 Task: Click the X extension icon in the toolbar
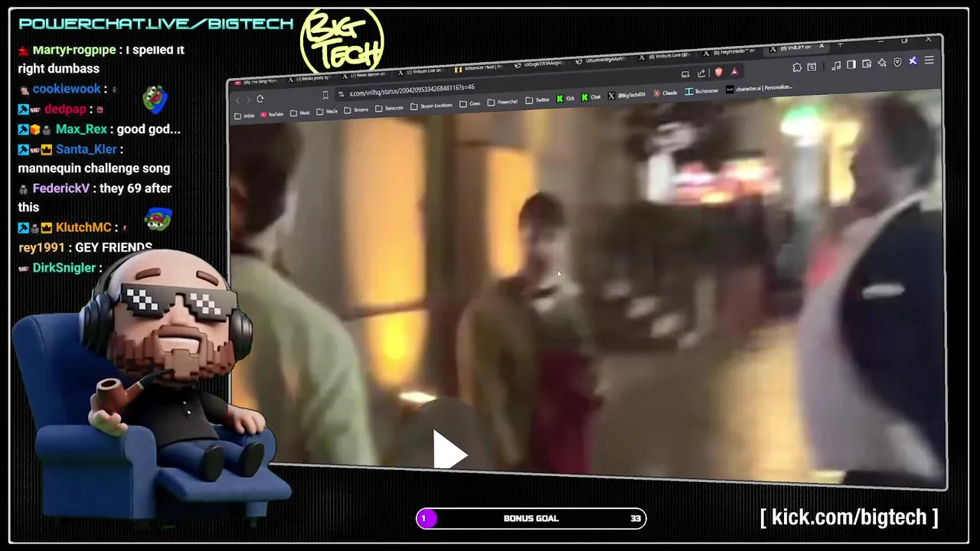(913, 60)
